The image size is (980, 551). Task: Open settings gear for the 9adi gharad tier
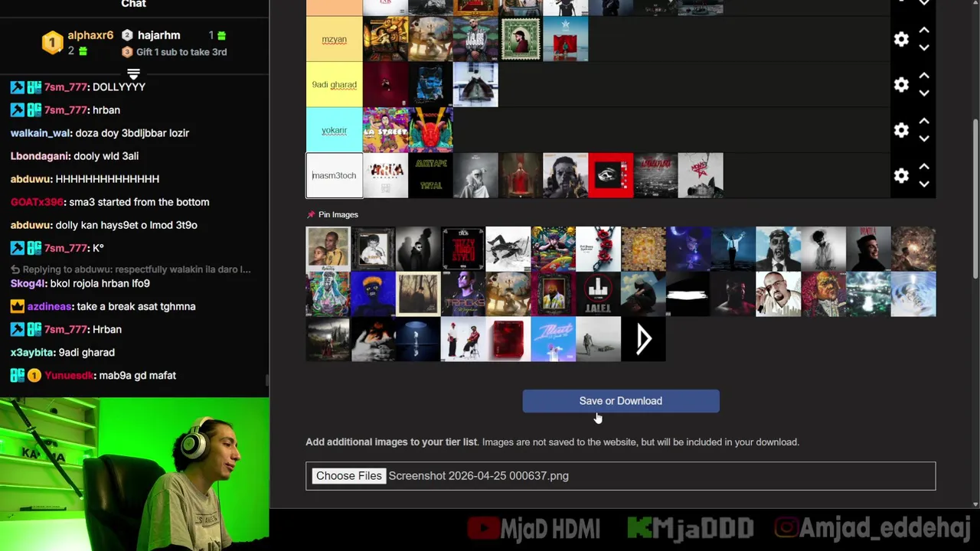tap(901, 84)
